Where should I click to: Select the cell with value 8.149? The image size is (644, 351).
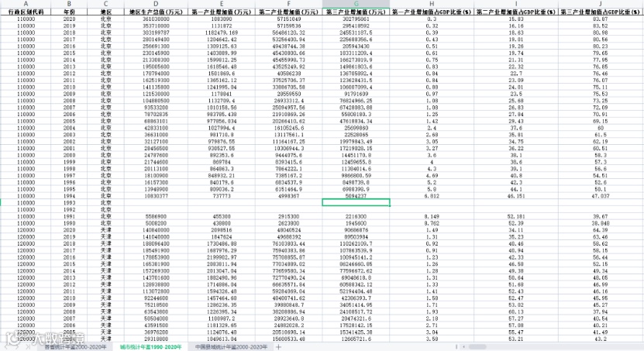point(432,216)
